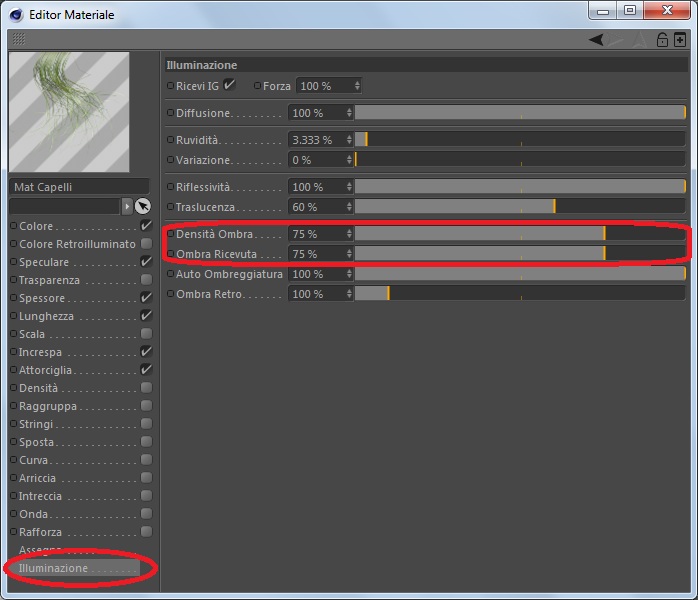Click the Traslucenza value stepper arrows
The height and width of the screenshot is (600, 698).
coord(349,207)
